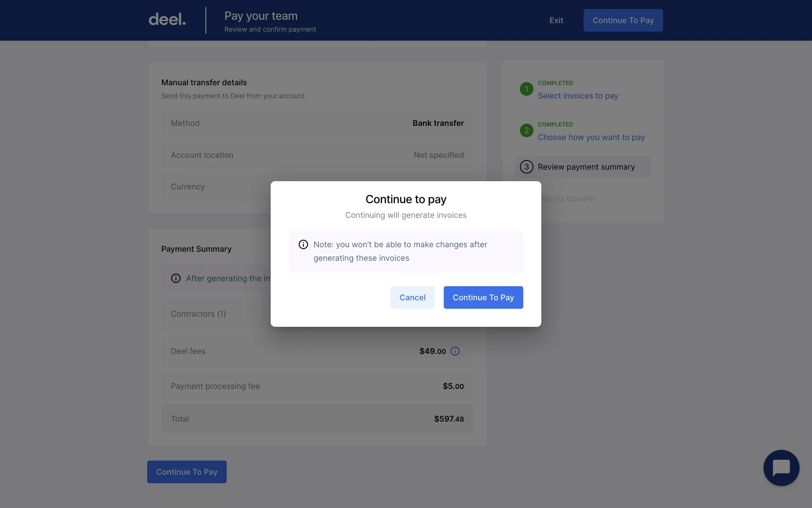Open the Deel fees info tooltip icon

click(x=455, y=351)
